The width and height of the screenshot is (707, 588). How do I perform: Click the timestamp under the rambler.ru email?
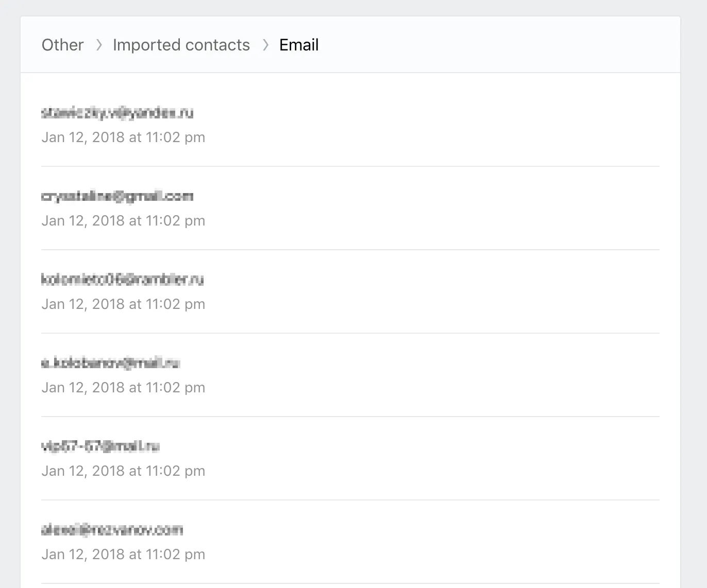pyautogui.click(x=123, y=304)
